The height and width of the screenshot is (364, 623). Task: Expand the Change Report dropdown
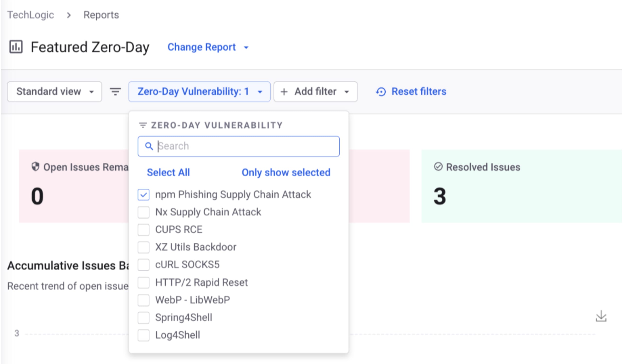pyautogui.click(x=208, y=47)
